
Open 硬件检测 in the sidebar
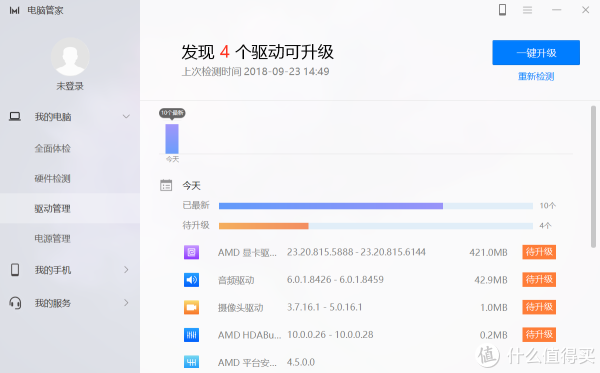point(52,178)
